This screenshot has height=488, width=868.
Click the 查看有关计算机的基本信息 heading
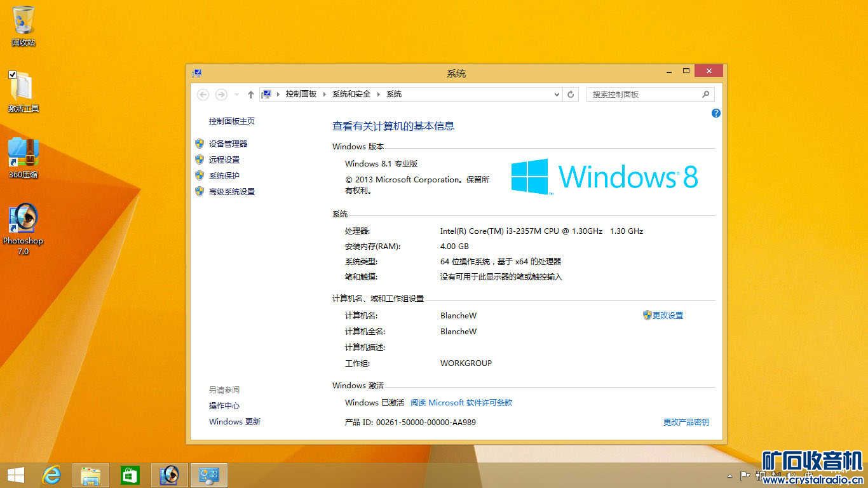[x=393, y=126]
